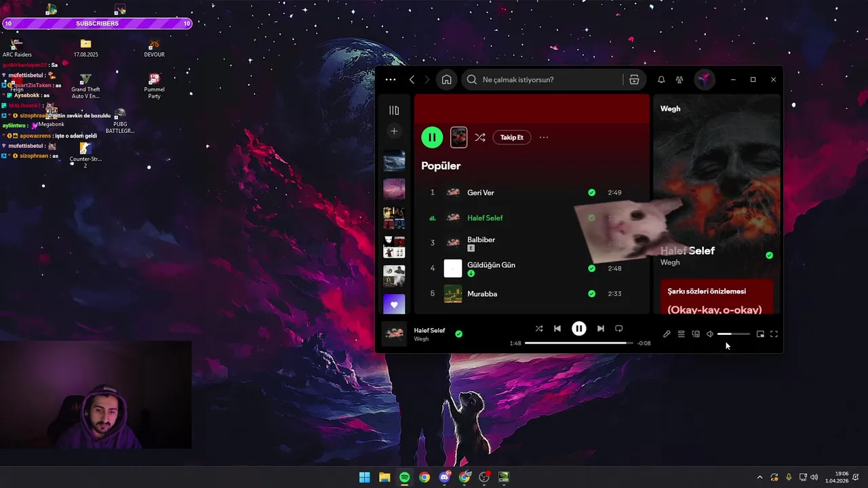The height and width of the screenshot is (488, 868).
Task: Toggle shuffle on the artist page
Action: coord(479,137)
